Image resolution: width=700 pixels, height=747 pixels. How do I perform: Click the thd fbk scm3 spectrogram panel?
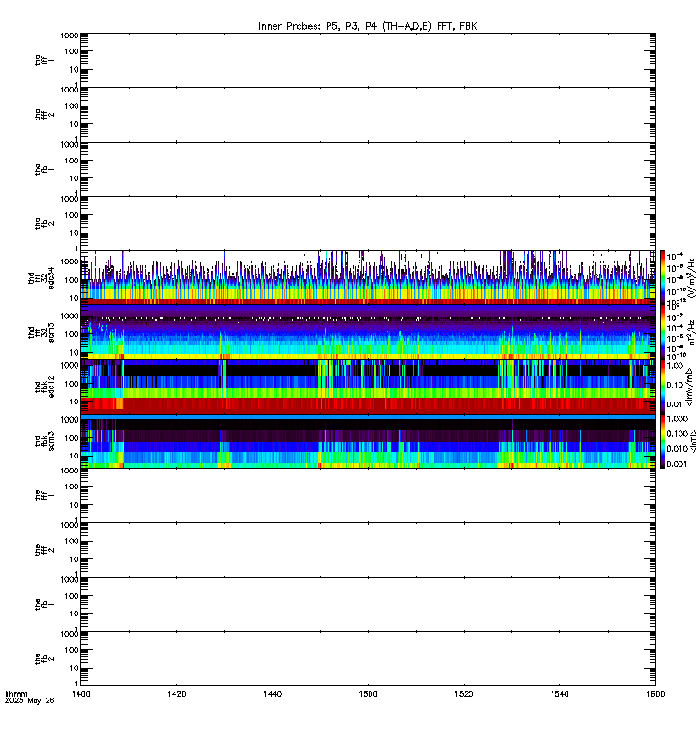(368, 441)
